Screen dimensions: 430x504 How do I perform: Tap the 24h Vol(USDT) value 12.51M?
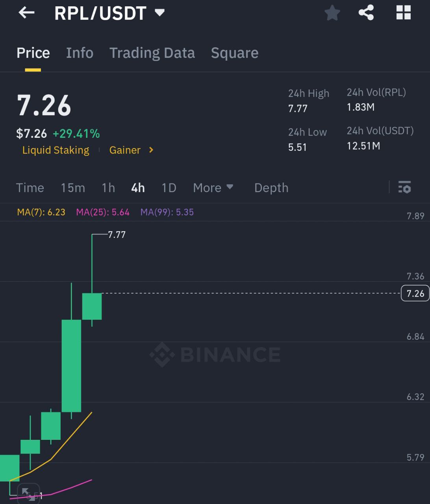(363, 146)
